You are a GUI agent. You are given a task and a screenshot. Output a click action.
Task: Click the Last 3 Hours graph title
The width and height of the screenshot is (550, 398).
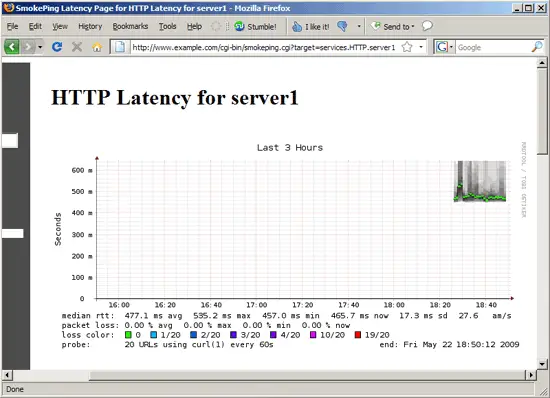tap(290, 148)
